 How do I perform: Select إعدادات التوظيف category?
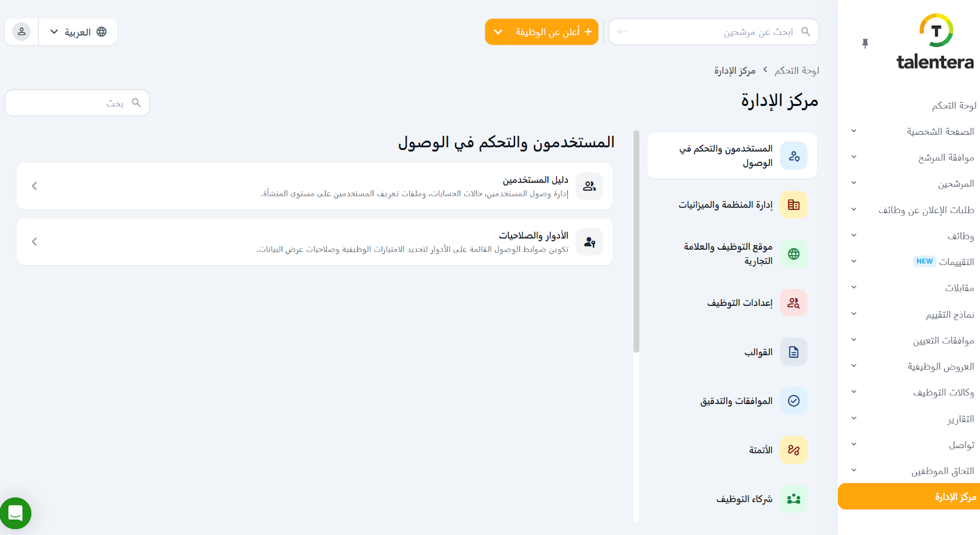coord(740,303)
